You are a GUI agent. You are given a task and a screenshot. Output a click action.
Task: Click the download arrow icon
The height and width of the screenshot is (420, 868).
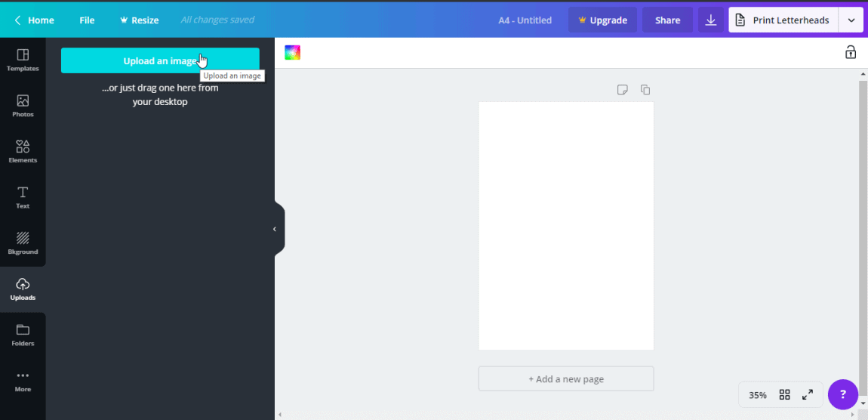[710, 20]
